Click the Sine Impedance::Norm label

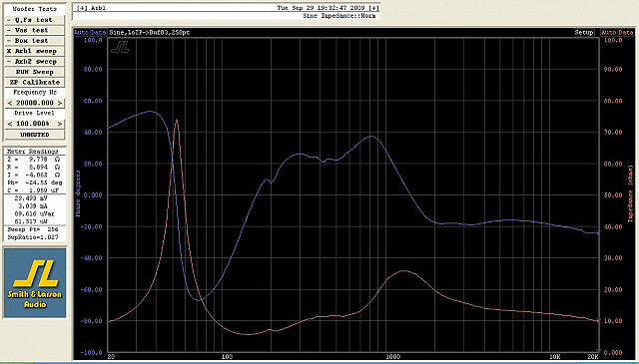[x=339, y=16]
